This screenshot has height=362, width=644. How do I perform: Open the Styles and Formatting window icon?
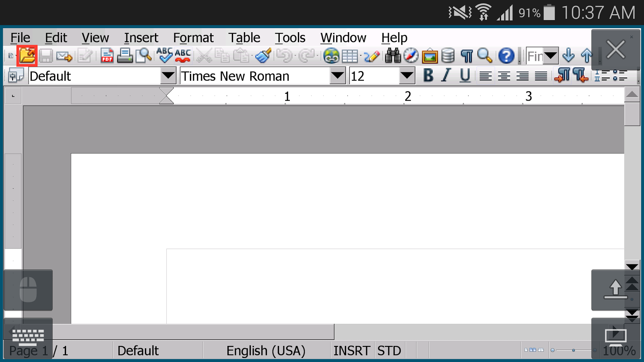point(16,76)
